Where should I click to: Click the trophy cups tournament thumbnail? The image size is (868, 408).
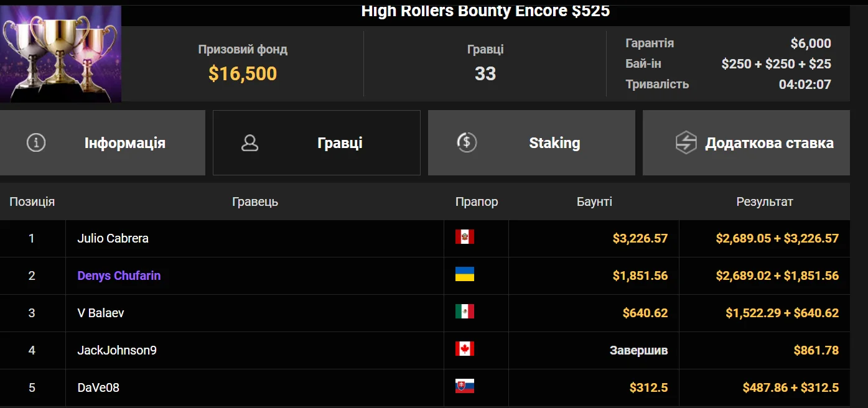(60, 53)
